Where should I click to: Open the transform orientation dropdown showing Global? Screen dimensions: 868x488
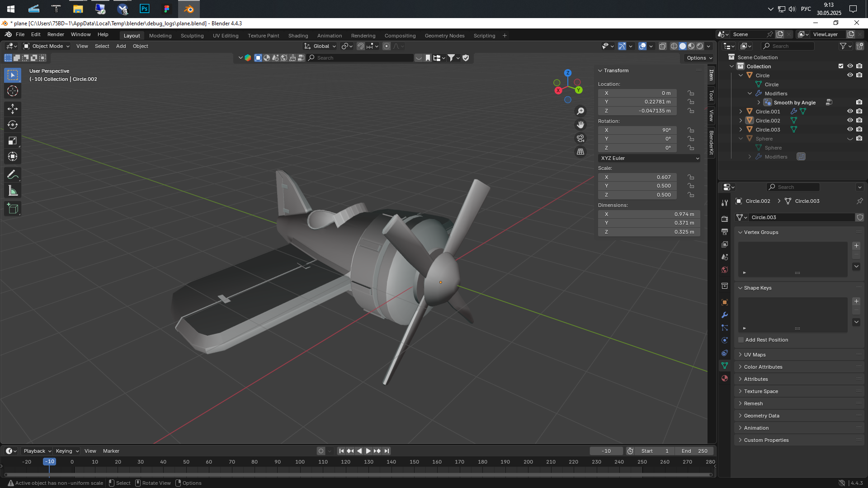click(319, 46)
